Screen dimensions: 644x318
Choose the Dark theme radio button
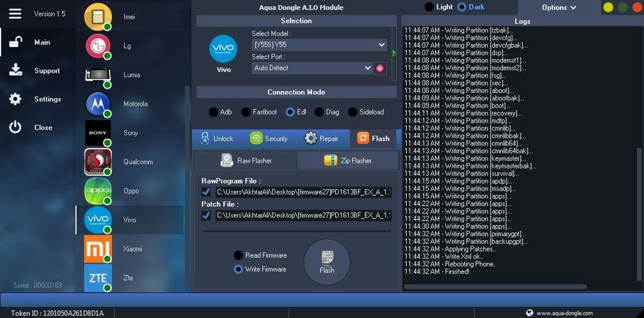[x=462, y=7]
